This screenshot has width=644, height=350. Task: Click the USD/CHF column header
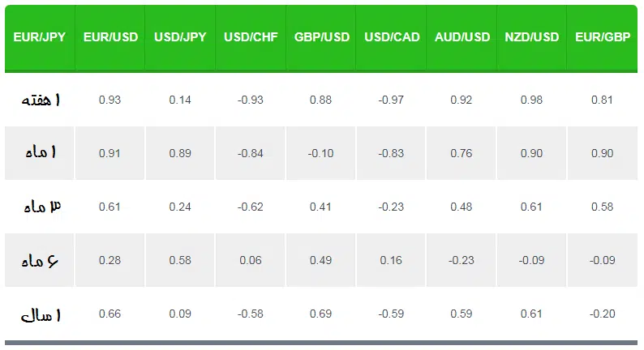pyautogui.click(x=251, y=38)
